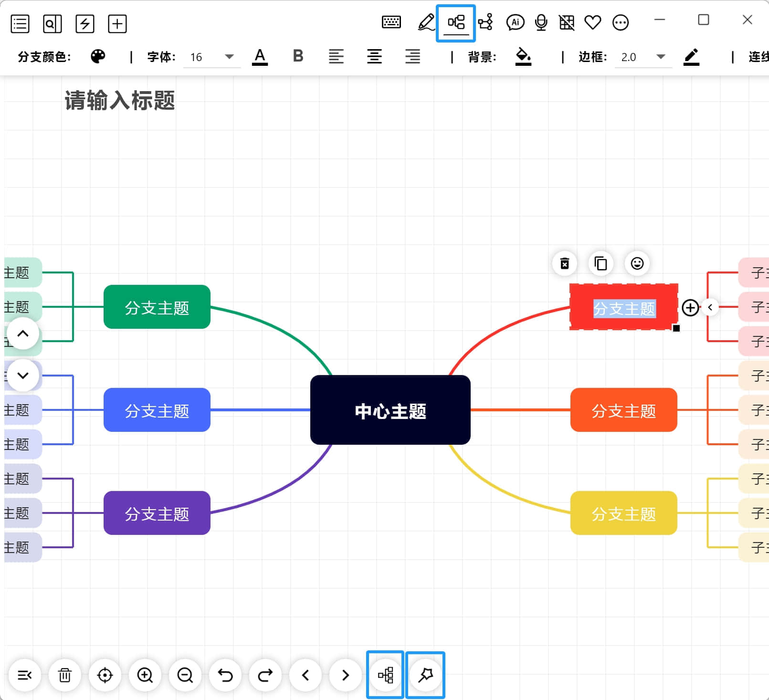Add a child node with plus icon
This screenshot has height=700, width=769.
[690, 307]
